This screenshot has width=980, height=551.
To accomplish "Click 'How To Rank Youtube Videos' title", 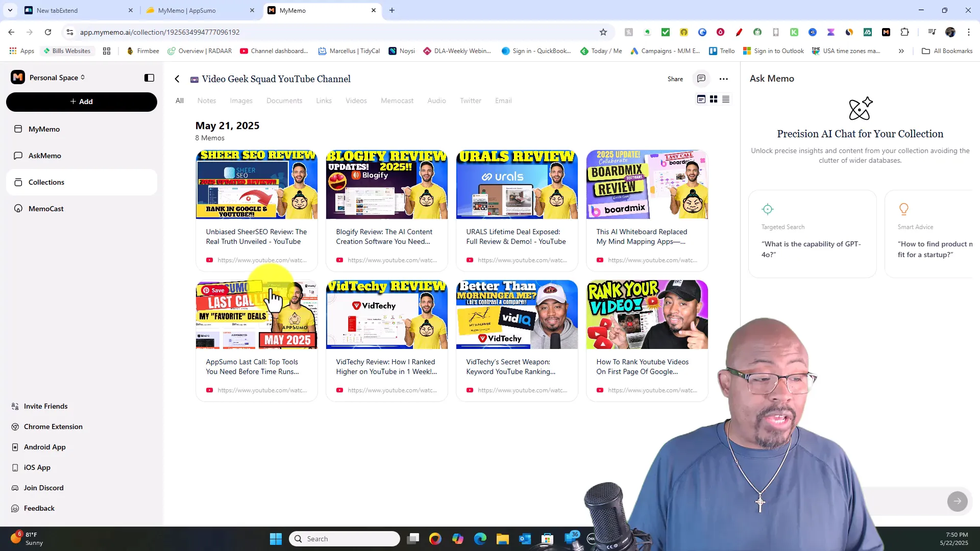I will pyautogui.click(x=643, y=366).
